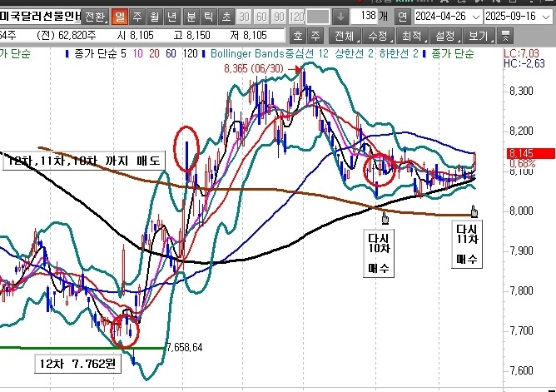Select the 일 daily chart period
Screen dimensions: 556x392
tap(120, 17)
